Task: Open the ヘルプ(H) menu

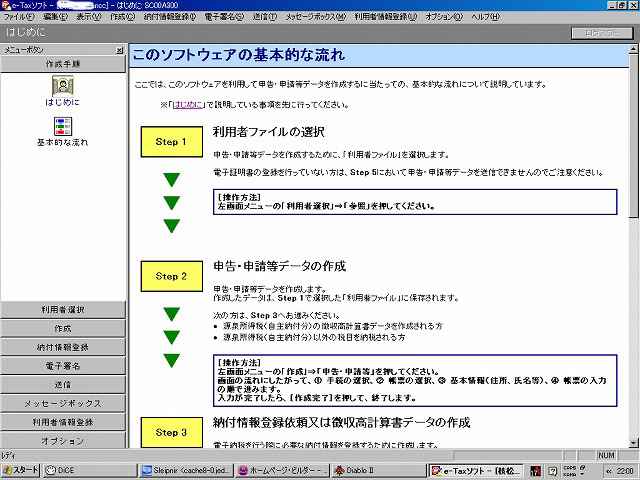Action: [485, 17]
